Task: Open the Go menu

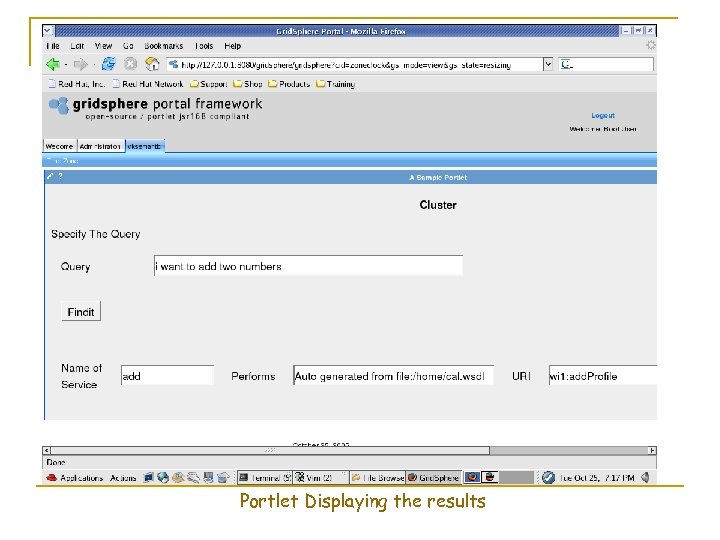Action: click(x=128, y=46)
